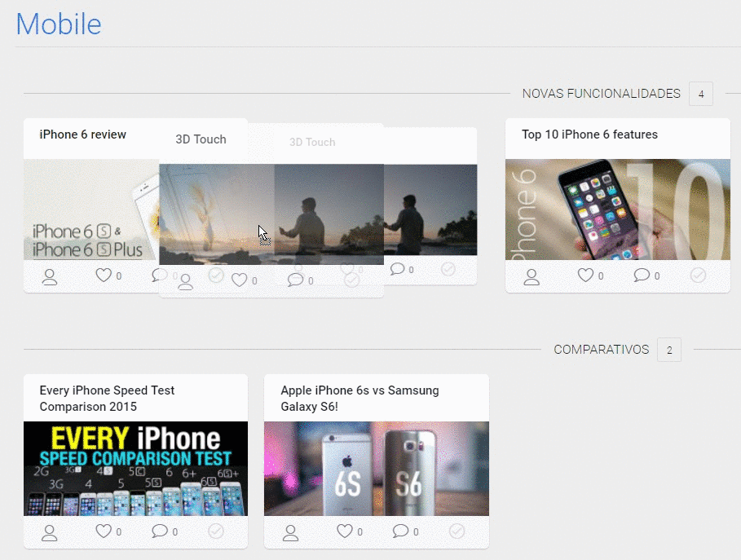This screenshot has height=560, width=741.
Task: Mark Top 10 iPhone 6 features as done
Action: click(698, 275)
